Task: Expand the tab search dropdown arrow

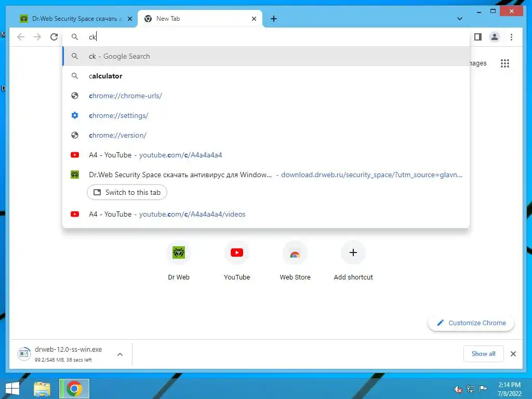Action: click(459, 19)
